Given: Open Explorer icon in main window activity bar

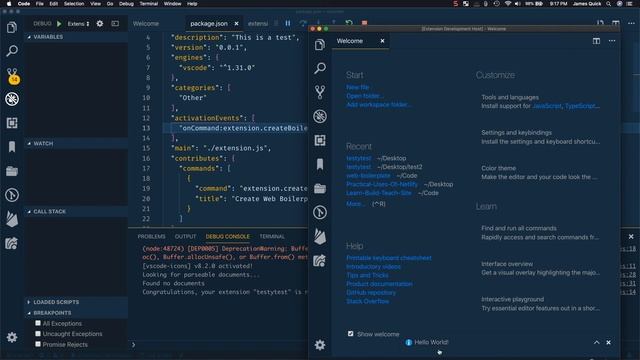Looking at the screenshot, I should (x=12, y=27).
